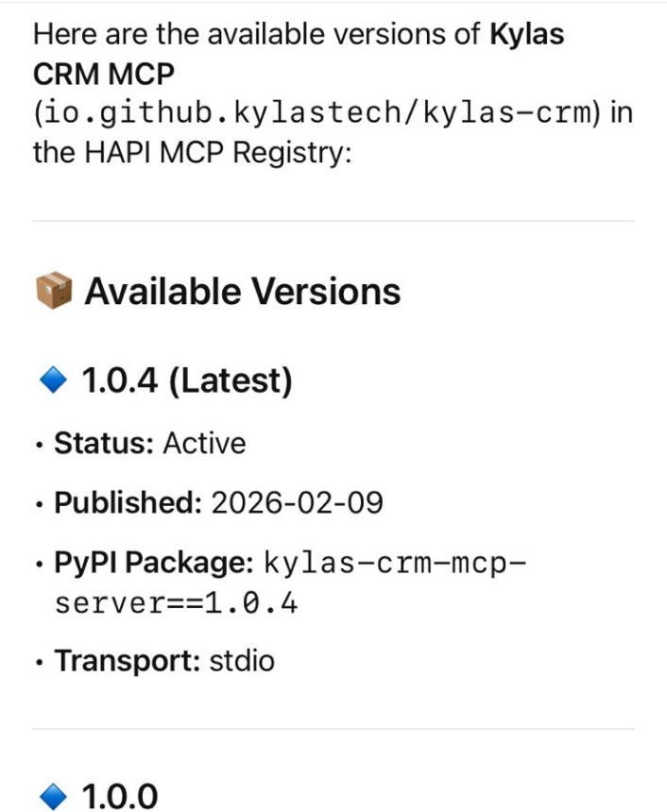Click the PyPI Package label

pos(153,563)
